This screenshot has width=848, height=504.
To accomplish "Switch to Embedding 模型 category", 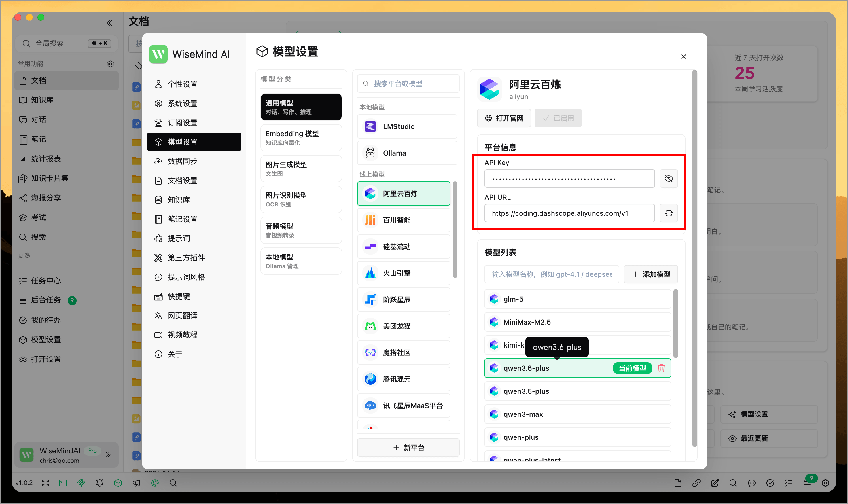I will 301,138.
